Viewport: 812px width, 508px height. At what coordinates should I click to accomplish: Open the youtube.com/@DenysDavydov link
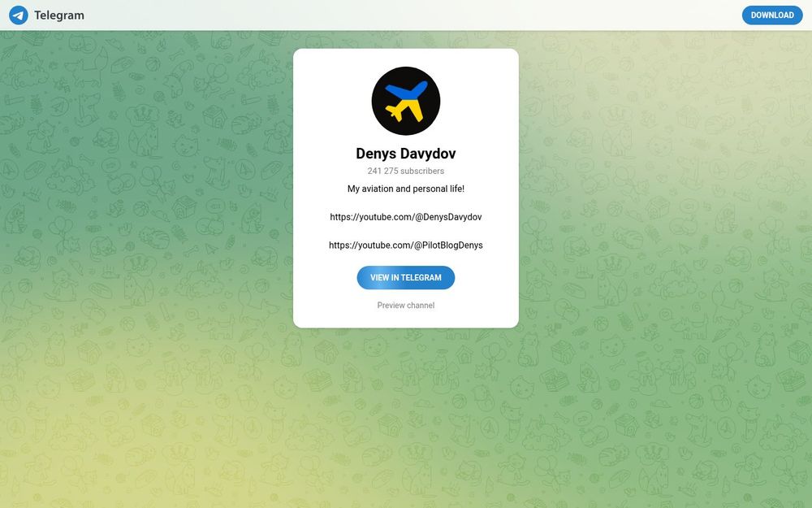tap(406, 217)
